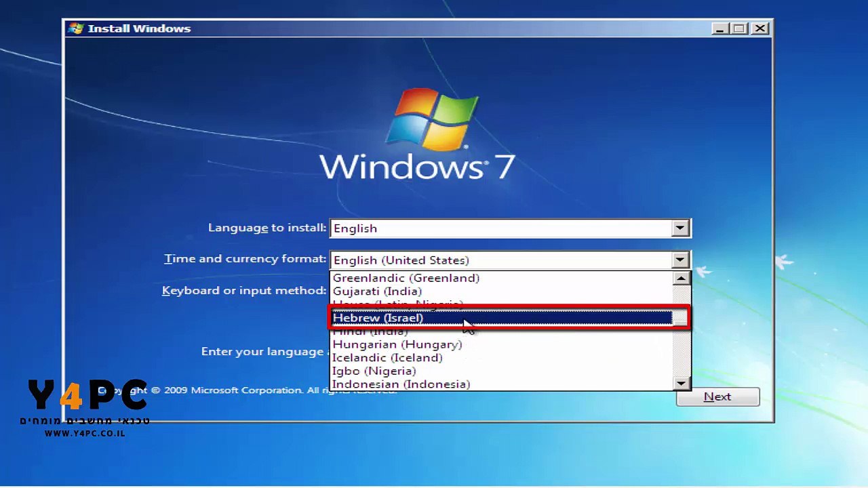Choose Gujarati (India) from the list
Image resolution: width=868 pixels, height=488 pixels.
pyautogui.click(x=502, y=291)
